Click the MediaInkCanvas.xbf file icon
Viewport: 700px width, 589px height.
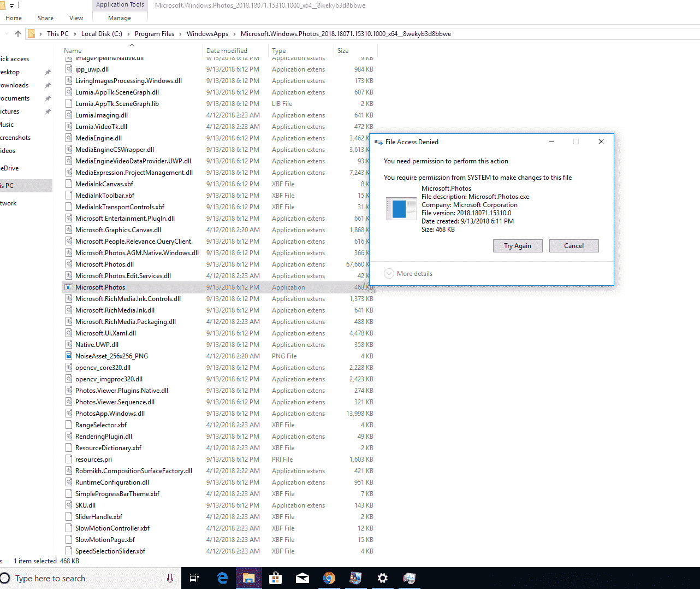pyautogui.click(x=69, y=184)
